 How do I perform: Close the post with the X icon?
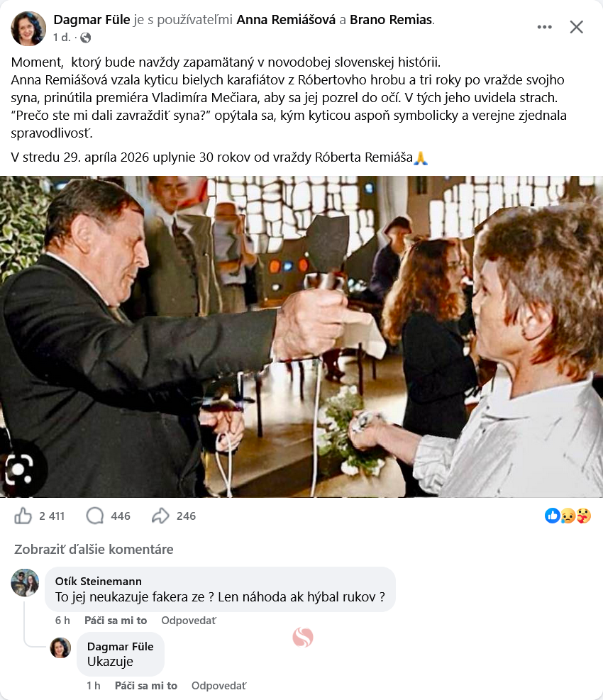[577, 27]
